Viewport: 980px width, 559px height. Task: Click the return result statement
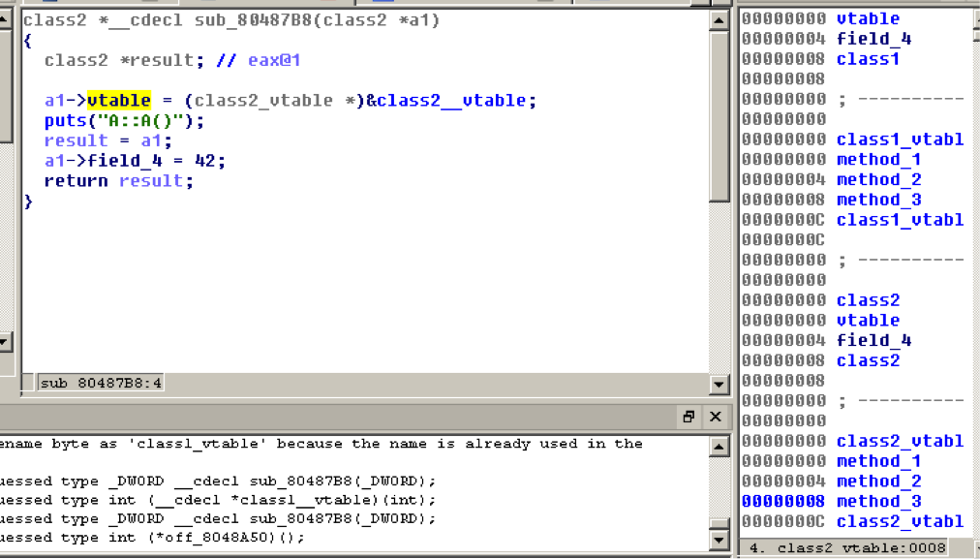(119, 181)
